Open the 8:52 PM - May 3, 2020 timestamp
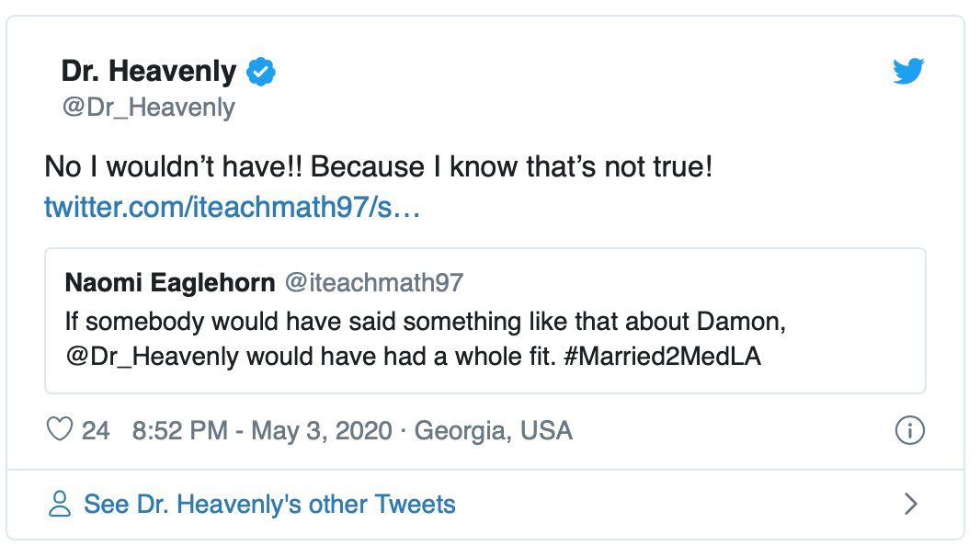The image size is (980, 557). click(x=261, y=430)
